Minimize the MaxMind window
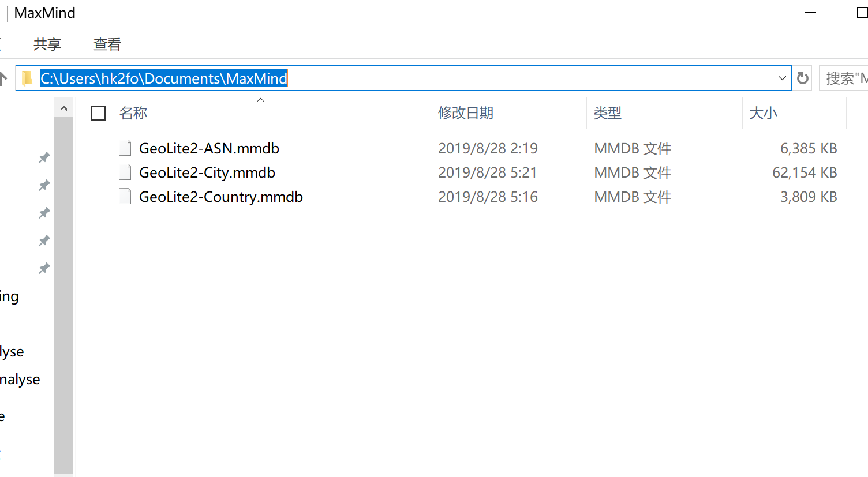 810,13
